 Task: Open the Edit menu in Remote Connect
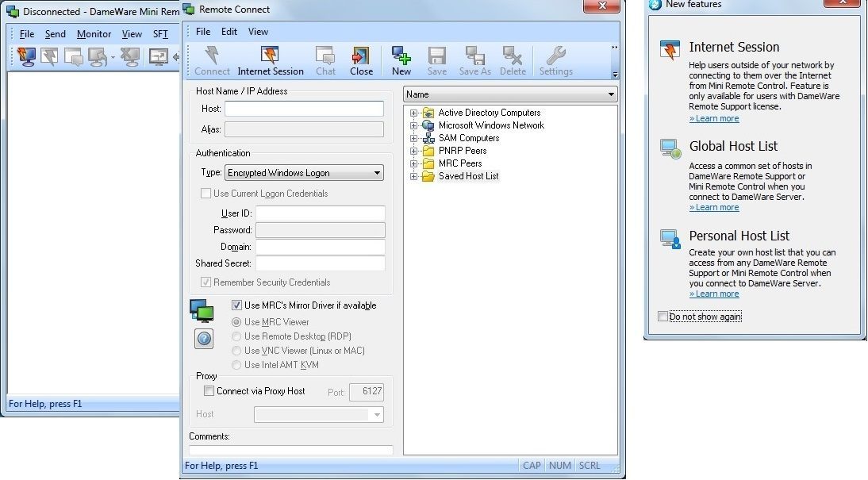coord(229,32)
